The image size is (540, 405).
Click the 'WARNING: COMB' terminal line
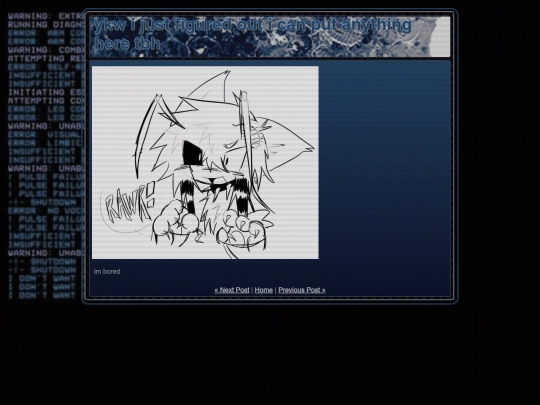45,50
